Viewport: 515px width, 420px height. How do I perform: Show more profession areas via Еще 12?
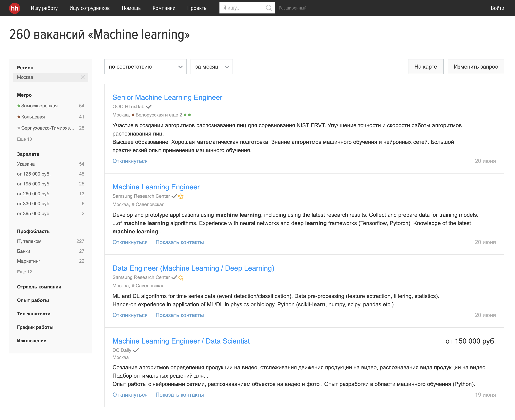(x=24, y=272)
